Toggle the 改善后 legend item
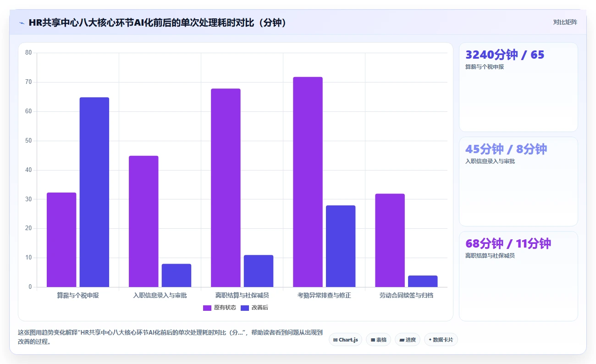The width and height of the screenshot is (596, 364). click(254, 308)
